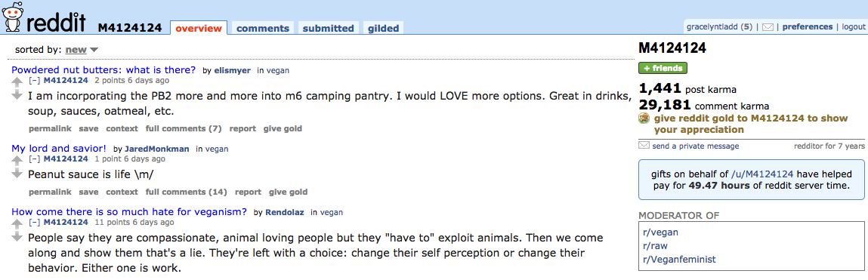Downvote the Peanut sauce is life comment
Viewport: 868px width, 280px height.
point(18,175)
